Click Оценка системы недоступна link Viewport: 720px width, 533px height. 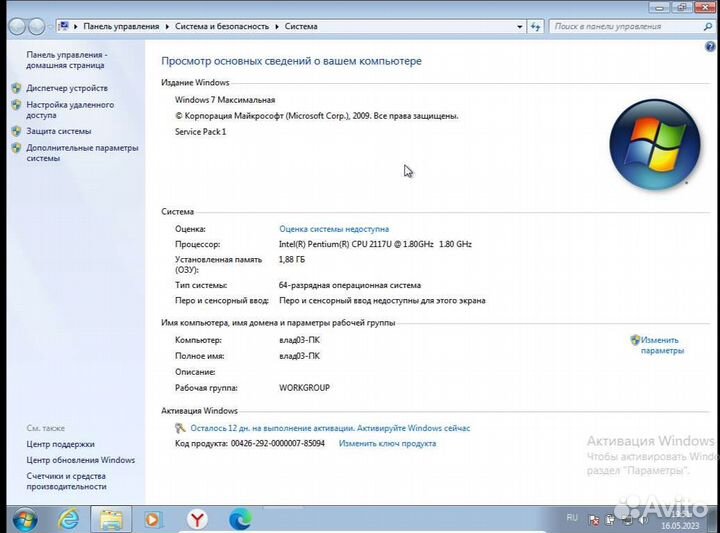click(334, 229)
